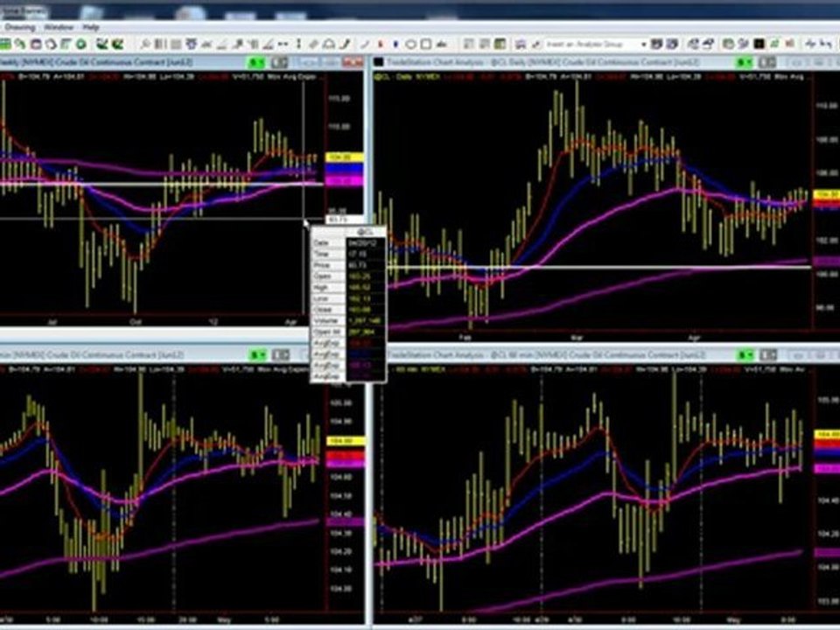The image size is (840, 630).
Task: Click the black square icon in toolbar
Action: tap(759, 44)
